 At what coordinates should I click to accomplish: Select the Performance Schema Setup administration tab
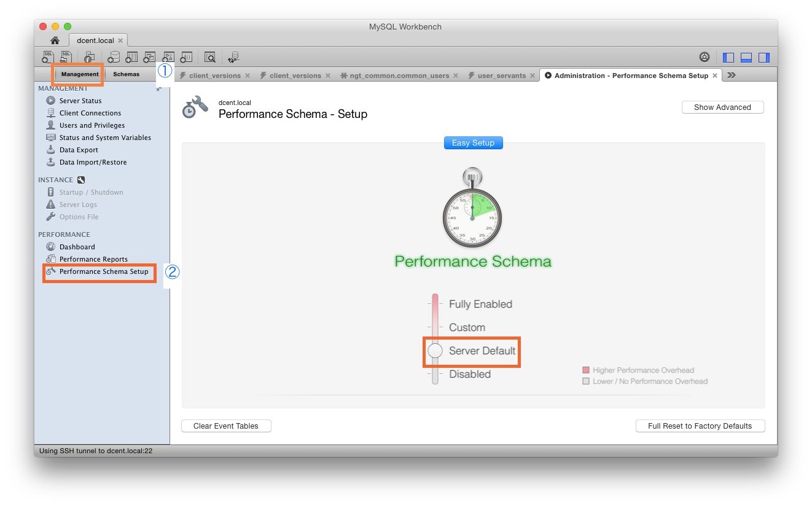click(631, 76)
